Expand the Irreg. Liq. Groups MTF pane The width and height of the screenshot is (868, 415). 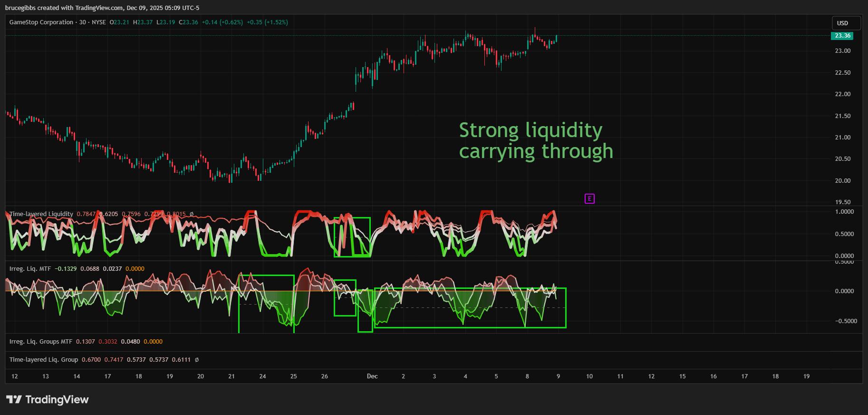[41, 342]
